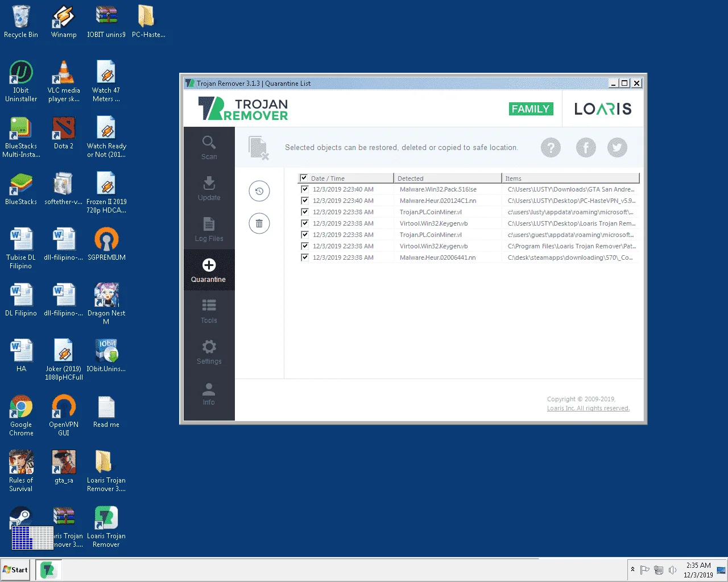Select the Winamp desktop shortcut
Screen dimensions: 728x582
(64, 22)
